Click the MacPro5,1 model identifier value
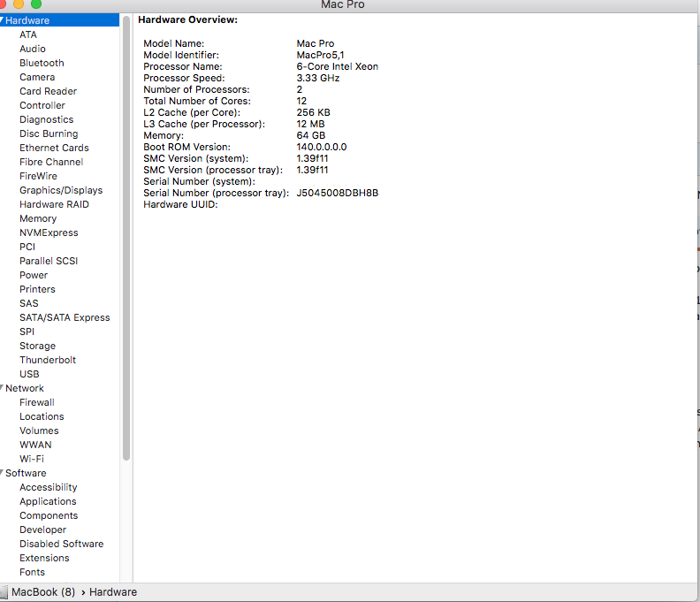 pyautogui.click(x=321, y=55)
